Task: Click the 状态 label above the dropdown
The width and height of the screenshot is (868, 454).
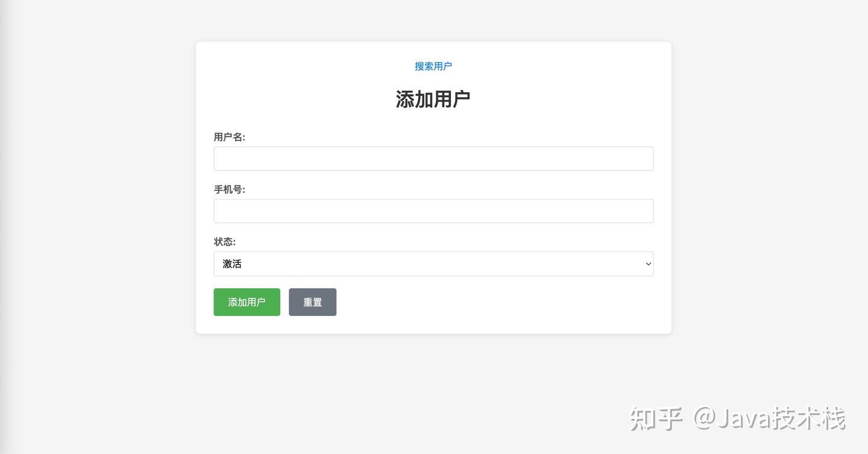Action: [224, 241]
